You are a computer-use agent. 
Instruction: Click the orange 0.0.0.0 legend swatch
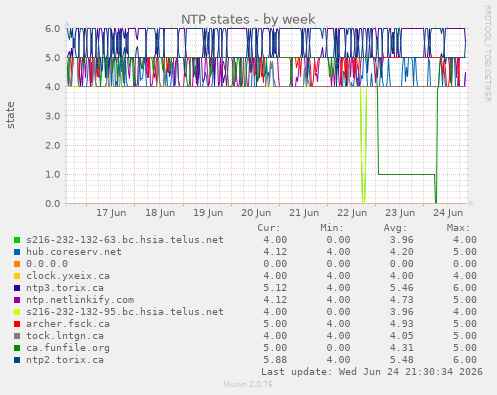(17, 264)
